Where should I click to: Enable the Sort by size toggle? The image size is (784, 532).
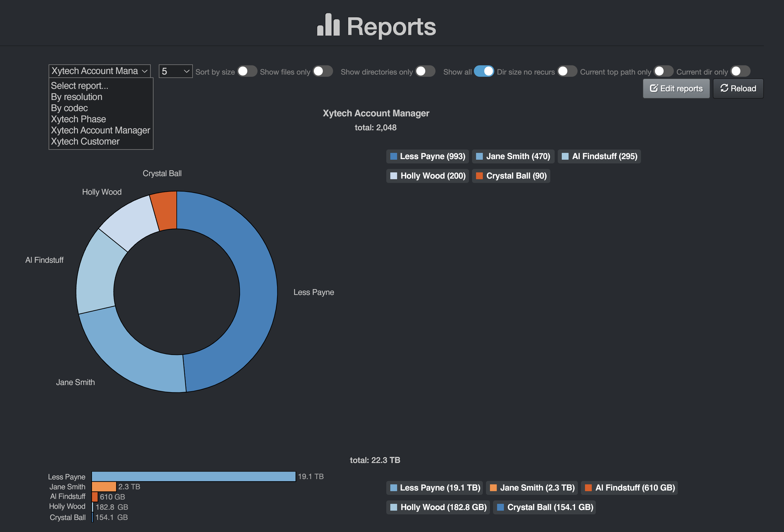[247, 71]
